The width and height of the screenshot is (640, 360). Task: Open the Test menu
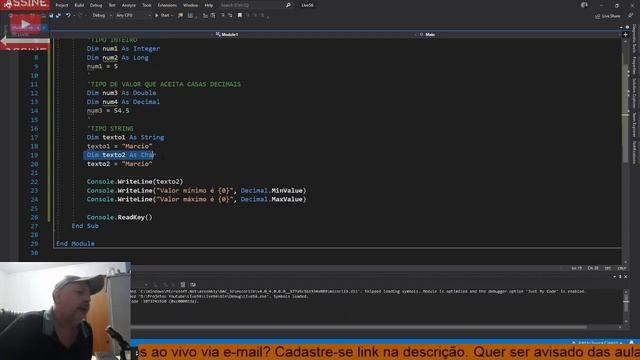pyautogui.click(x=112, y=5)
